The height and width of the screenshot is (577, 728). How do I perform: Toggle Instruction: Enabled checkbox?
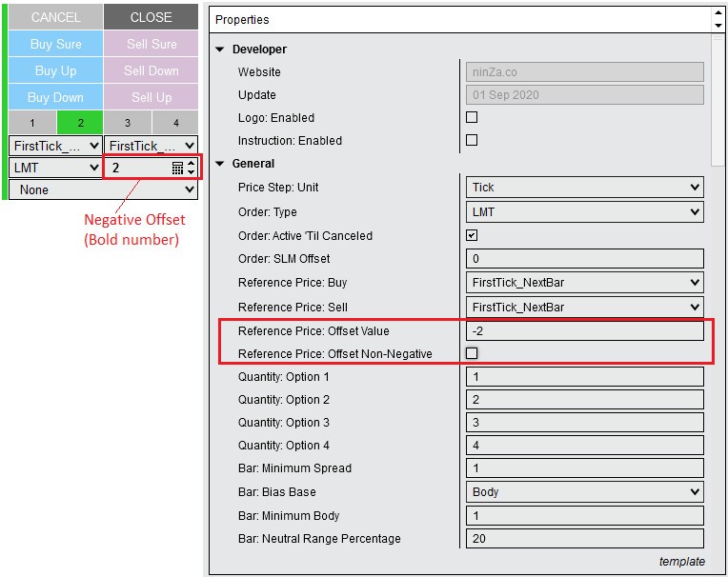click(471, 141)
